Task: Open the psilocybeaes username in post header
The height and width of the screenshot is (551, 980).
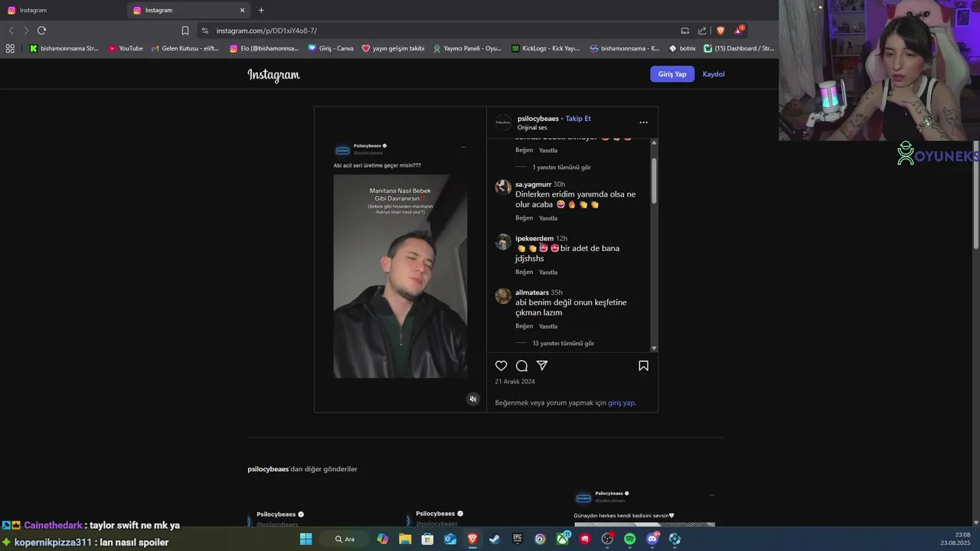Action: [x=537, y=119]
